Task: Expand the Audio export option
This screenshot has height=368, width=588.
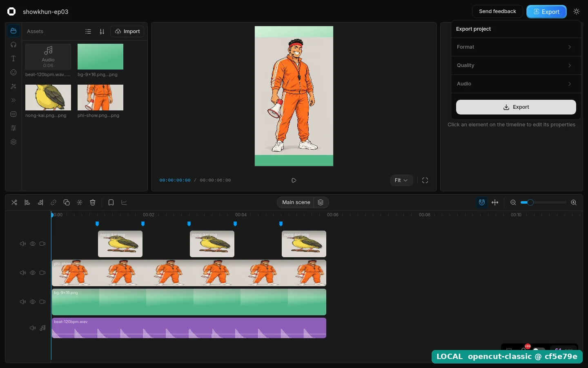Action: [x=516, y=84]
